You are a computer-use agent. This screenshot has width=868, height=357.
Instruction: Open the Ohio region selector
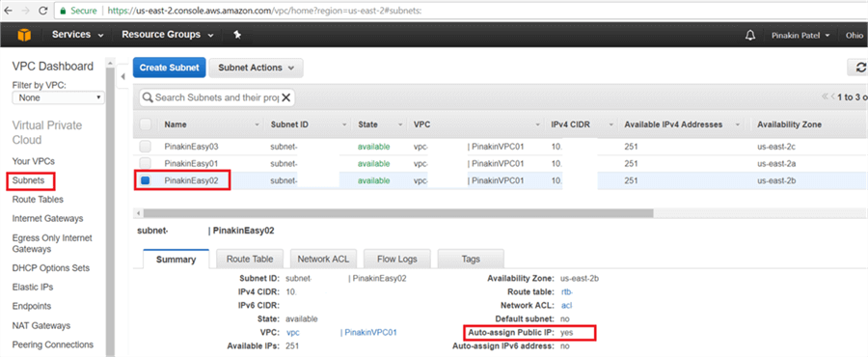tap(854, 35)
